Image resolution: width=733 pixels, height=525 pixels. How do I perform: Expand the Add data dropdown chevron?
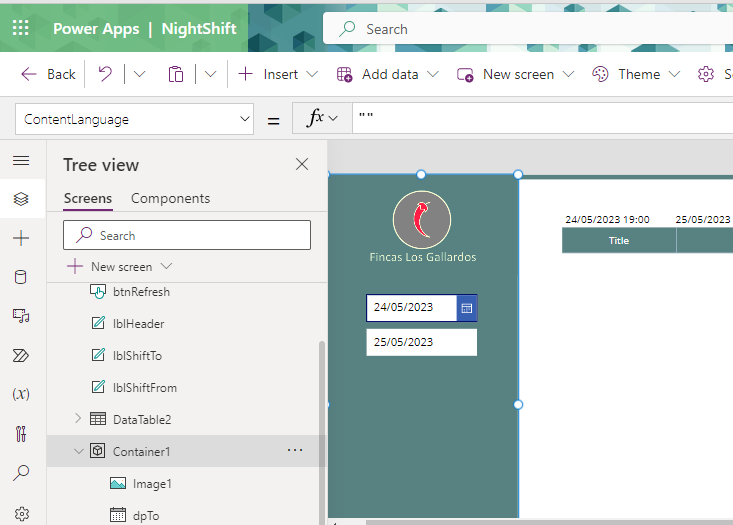433,74
